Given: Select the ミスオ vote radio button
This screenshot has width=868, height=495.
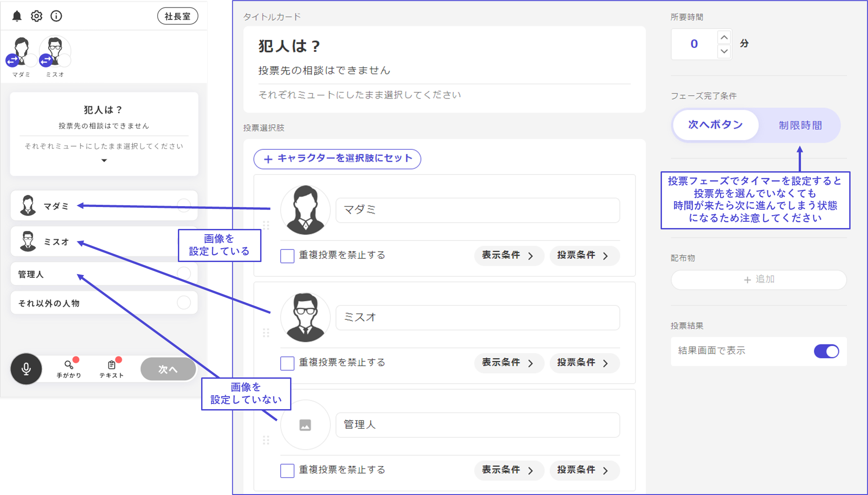Looking at the screenshot, I should (x=184, y=241).
